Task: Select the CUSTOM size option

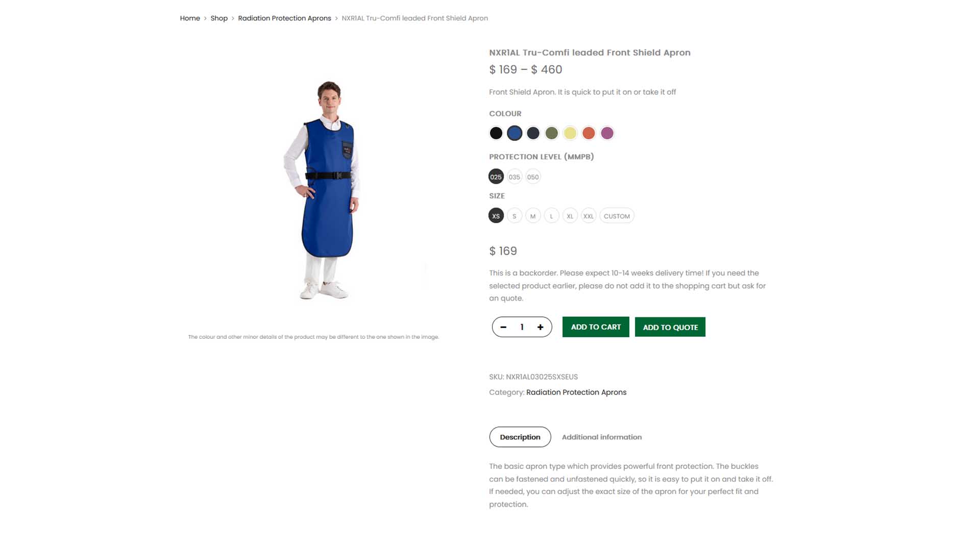Action: tap(617, 216)
